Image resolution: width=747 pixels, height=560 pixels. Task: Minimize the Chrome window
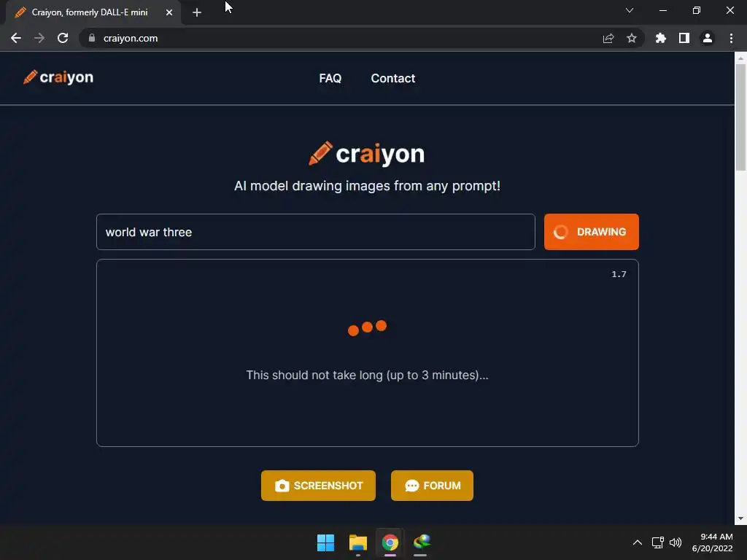(662, 10)
